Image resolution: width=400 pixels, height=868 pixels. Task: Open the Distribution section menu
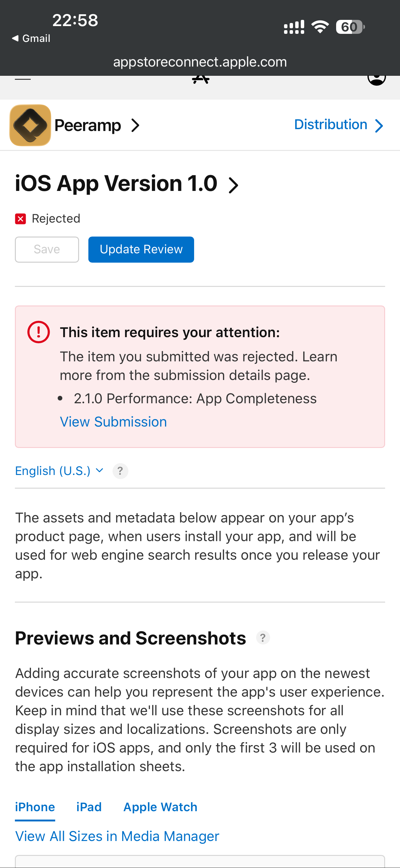338,125
